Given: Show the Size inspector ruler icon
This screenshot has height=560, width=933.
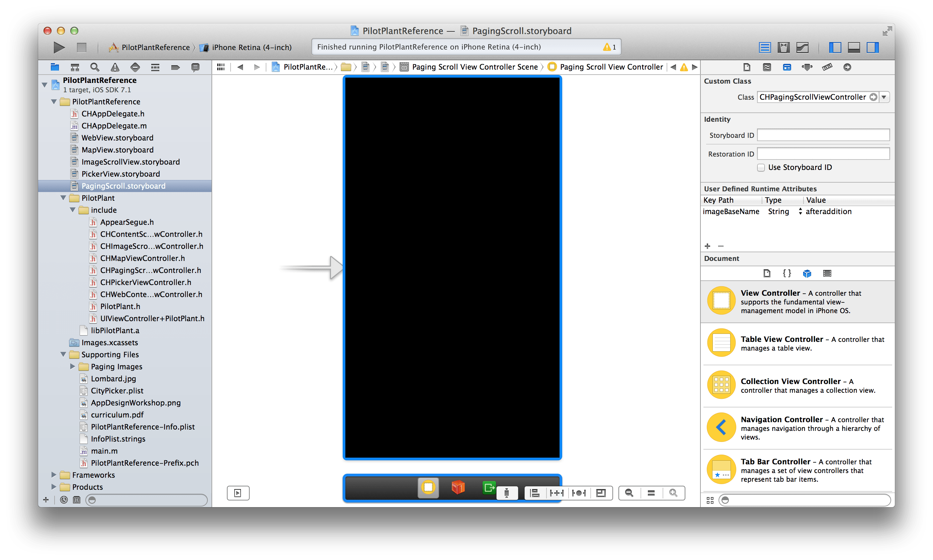Looking at the screenshot, I should click(x=827, y=67).
